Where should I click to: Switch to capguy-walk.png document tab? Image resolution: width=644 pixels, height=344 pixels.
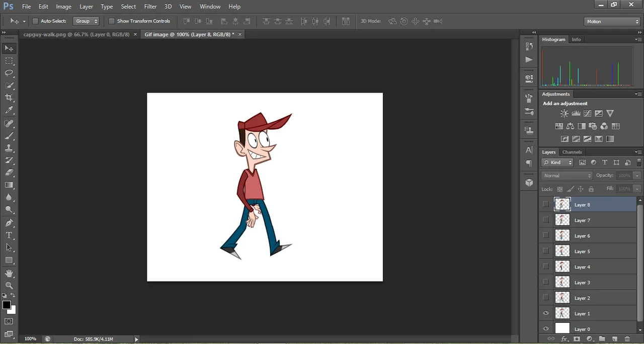[x=76, y=34]
